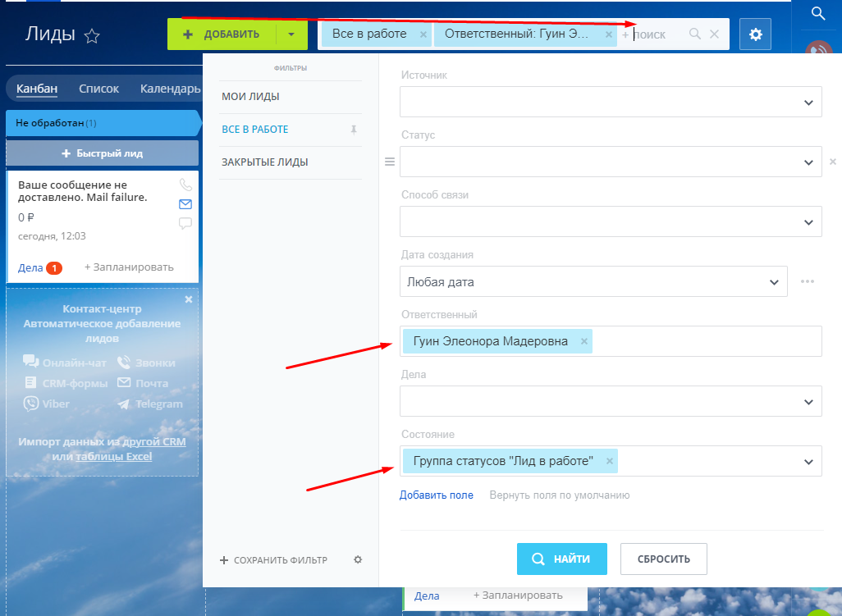Click 'Сохранить фильтр'

(273, 560)
